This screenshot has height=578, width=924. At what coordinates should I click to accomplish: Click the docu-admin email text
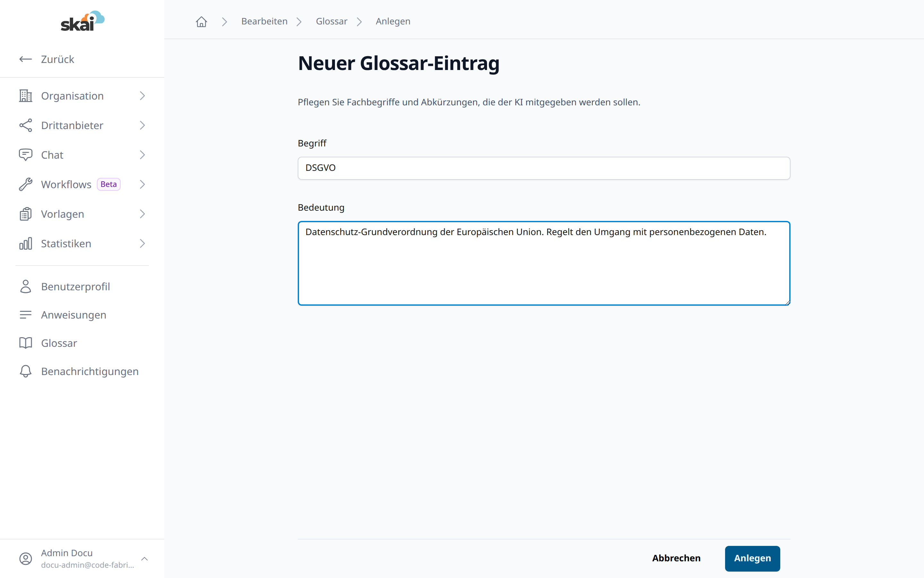click(x=88, y=565)
